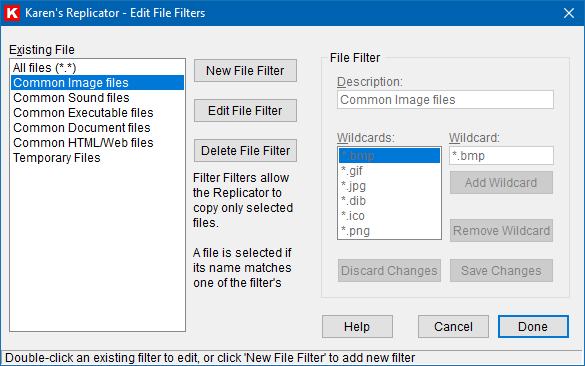
Task: Select the *.png wildcard entry
Action: click(389, 231)
